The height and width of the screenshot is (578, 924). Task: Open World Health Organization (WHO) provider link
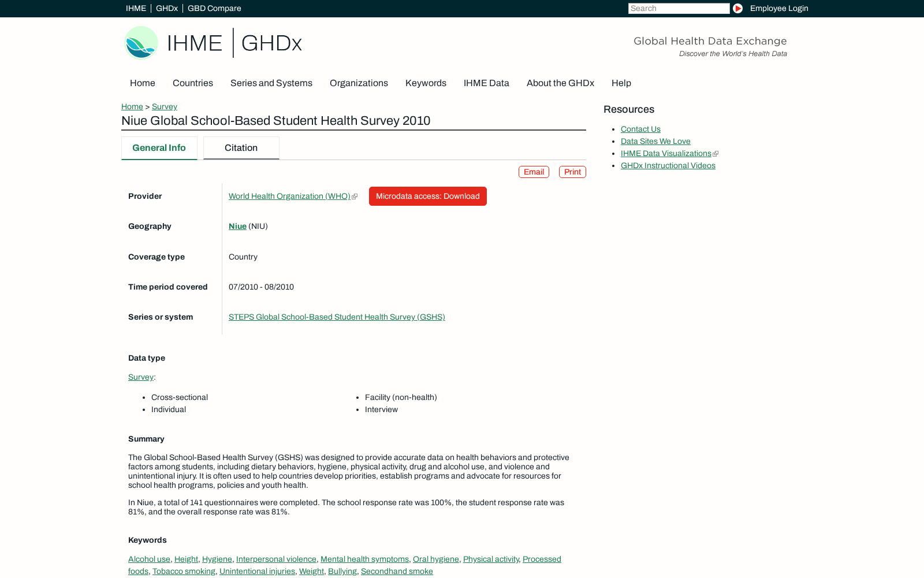289,197
